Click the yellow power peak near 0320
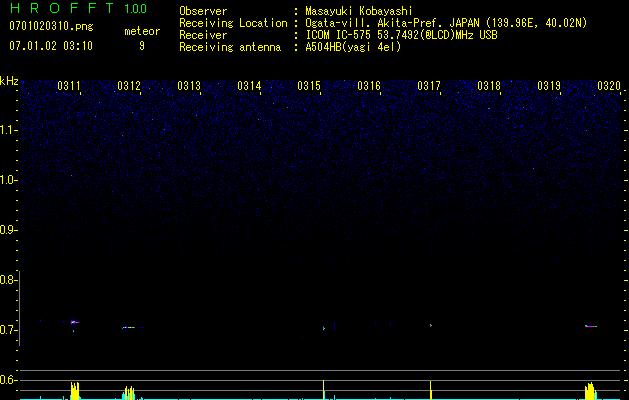 [590, 391]
